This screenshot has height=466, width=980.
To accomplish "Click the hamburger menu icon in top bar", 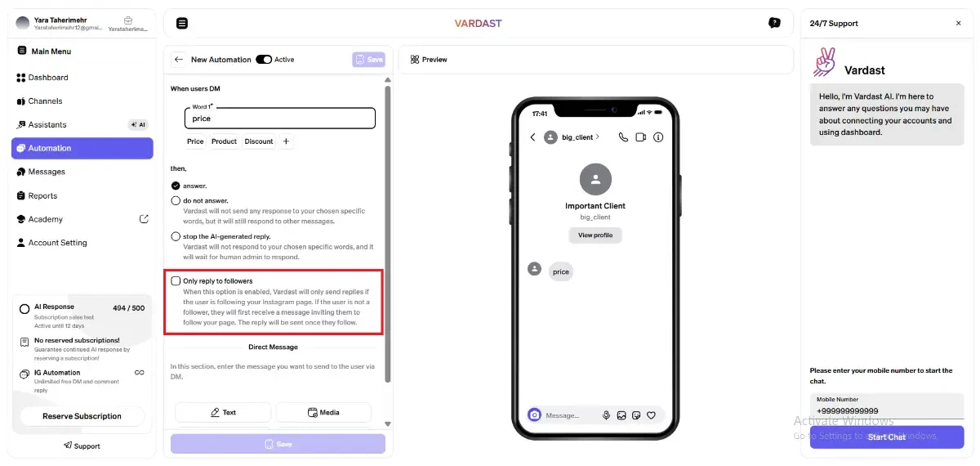I will point(182,24).
